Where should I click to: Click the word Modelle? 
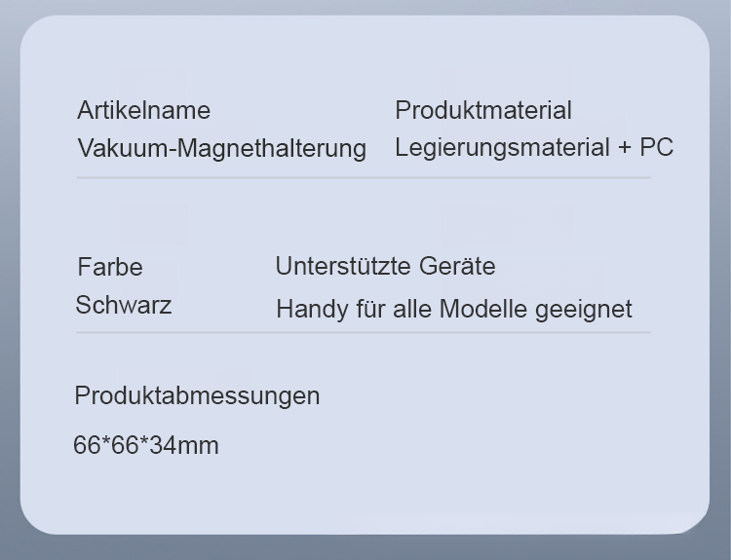point(483,310)
